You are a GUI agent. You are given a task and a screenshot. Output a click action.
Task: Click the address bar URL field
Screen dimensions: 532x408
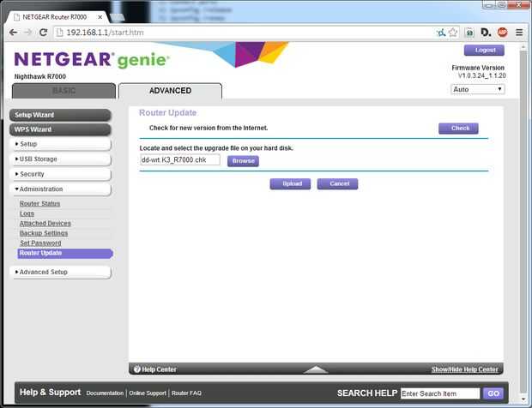click(x=245, y=33)
